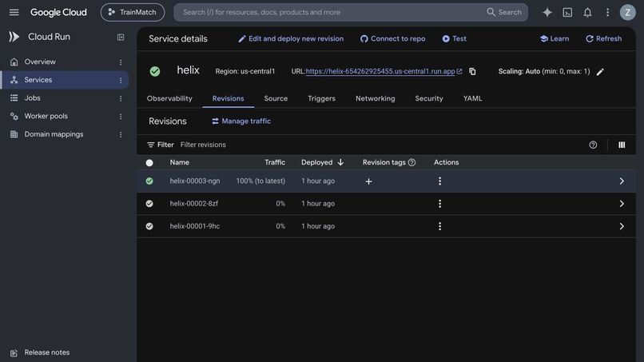Image resolution: width=644 pixels, height=362 pixels.
Task: Refresh the service details
Action: click(604, 38)
